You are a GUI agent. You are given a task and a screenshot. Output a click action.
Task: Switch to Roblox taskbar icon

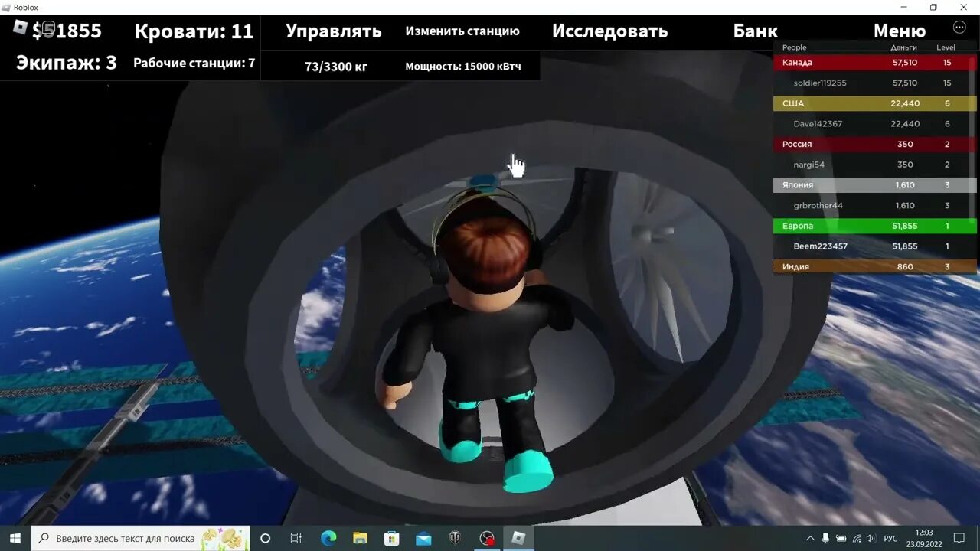518,538
